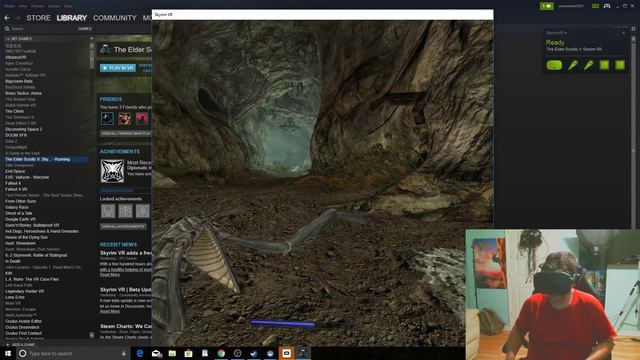This screenshot has height=360, width=640.
Task: Select Google Earth VR in the game list
Action: [20, 219]
